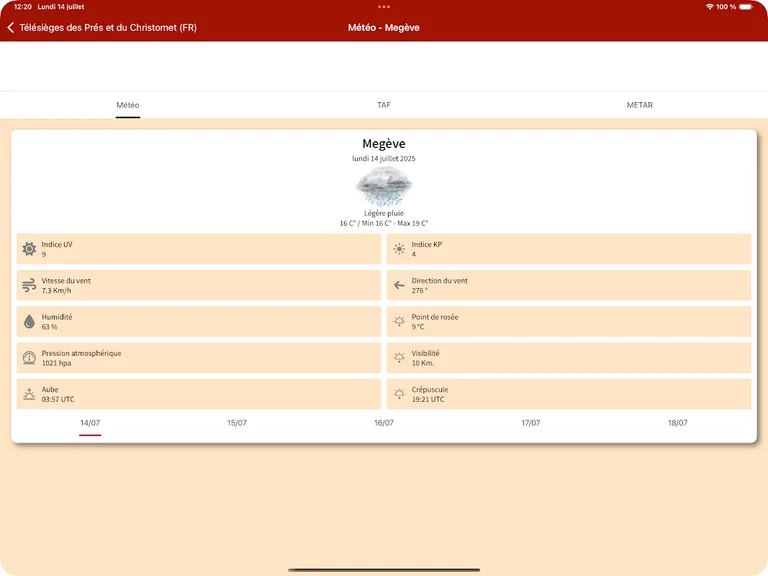Click the wind speed icon
This screenshot has height=576, width=768.
click(x=29, y=286)
